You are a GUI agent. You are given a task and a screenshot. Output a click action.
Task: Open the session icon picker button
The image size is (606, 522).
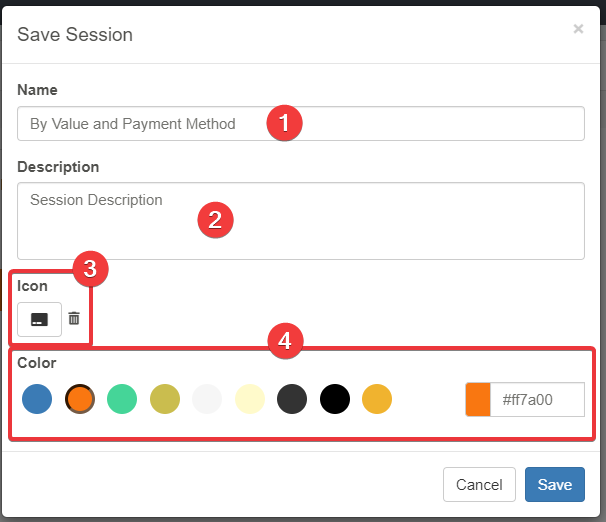tap(39, 319)
